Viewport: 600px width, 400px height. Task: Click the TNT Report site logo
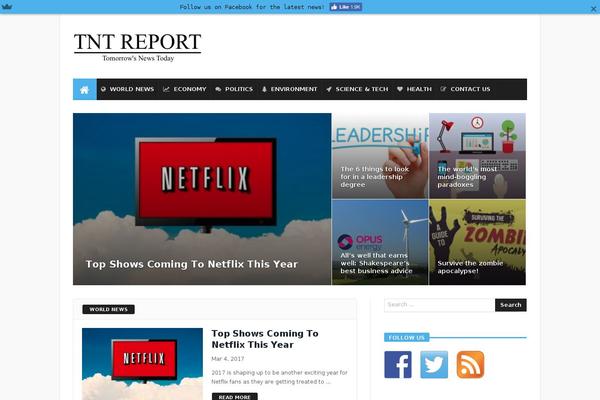137,47
